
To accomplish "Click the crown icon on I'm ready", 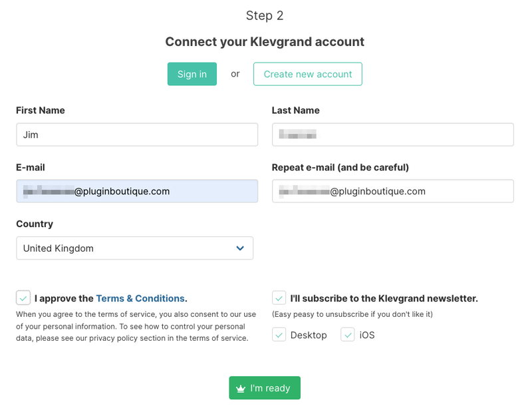I will (x=241, y=389).
